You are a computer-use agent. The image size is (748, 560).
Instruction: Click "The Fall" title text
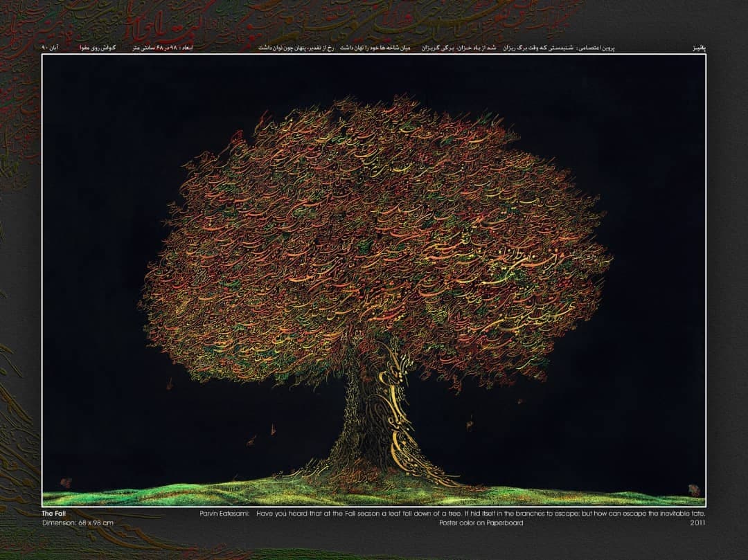[54, 514]
